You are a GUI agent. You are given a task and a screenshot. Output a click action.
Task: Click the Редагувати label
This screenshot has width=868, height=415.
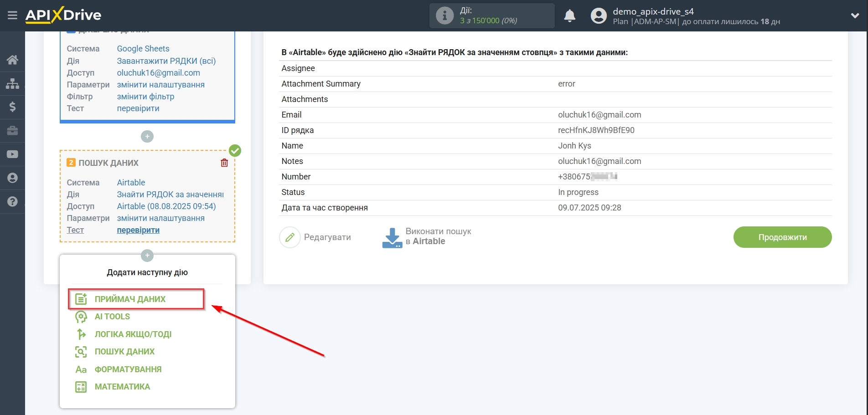tap(327, 237)
